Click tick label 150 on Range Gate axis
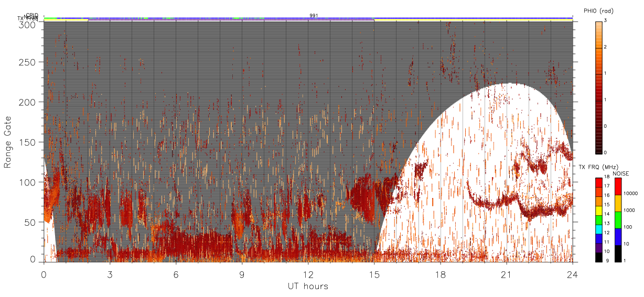The image size is (644, 297). tap(27, 142)
